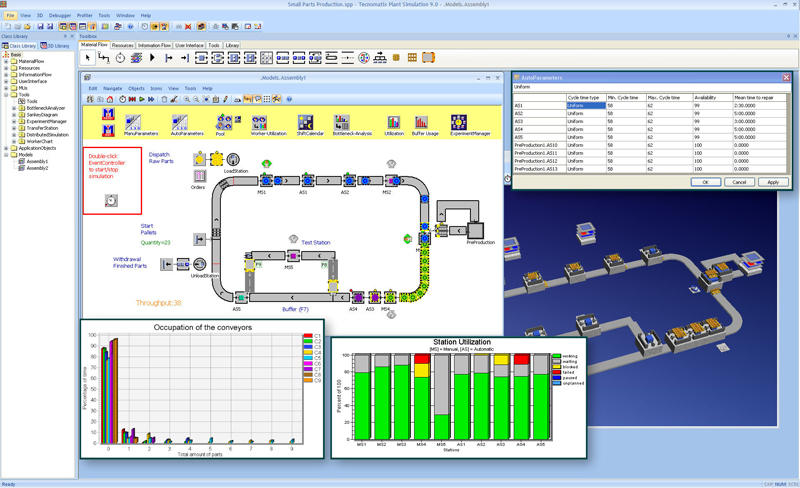
Task: Select Assembly1 in the Models tree
Action: (x=37, y=161)
